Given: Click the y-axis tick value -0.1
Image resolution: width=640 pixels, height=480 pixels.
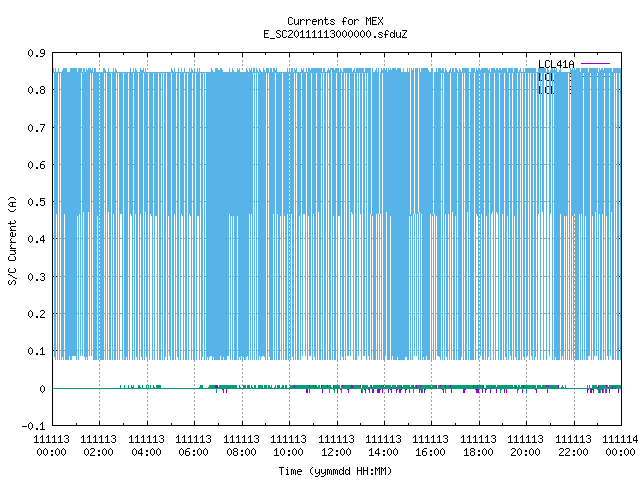Looking at the screenshot, I should (33, 426).
